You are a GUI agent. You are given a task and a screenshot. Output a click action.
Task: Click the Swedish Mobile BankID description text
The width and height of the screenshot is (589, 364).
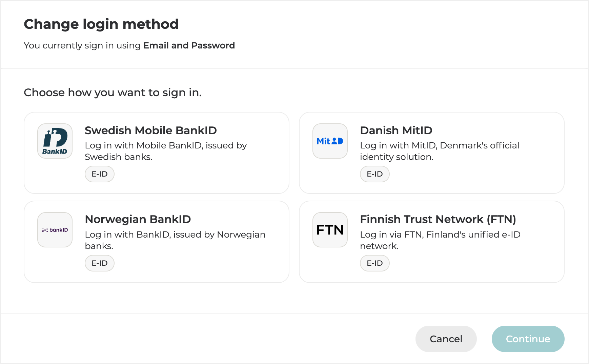pyautogui.click(x=165, y=151)
